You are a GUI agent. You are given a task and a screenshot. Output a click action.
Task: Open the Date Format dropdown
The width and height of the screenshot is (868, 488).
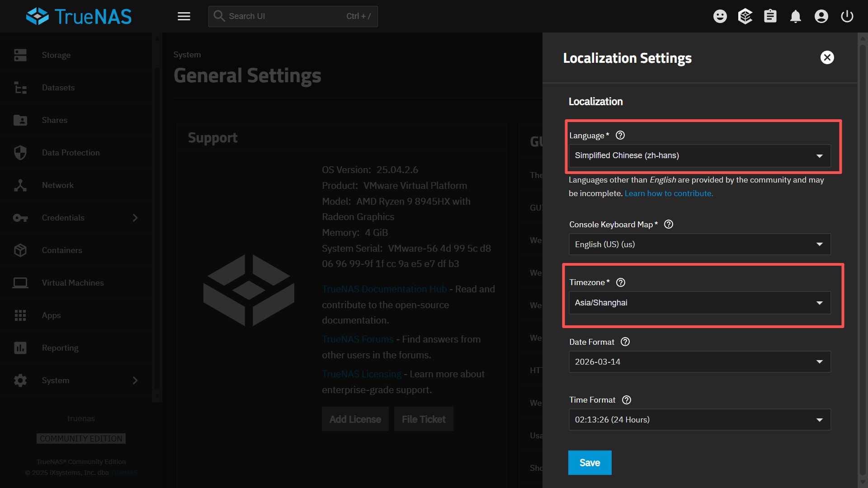tap(699, 362)
